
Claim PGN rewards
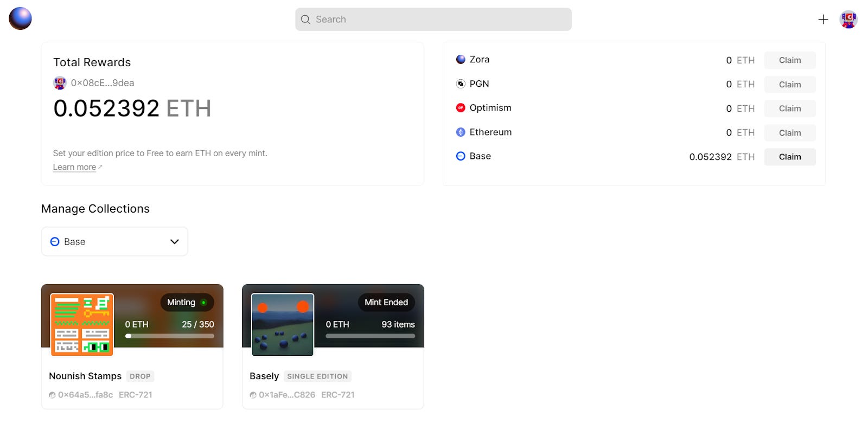pos(790,85)
